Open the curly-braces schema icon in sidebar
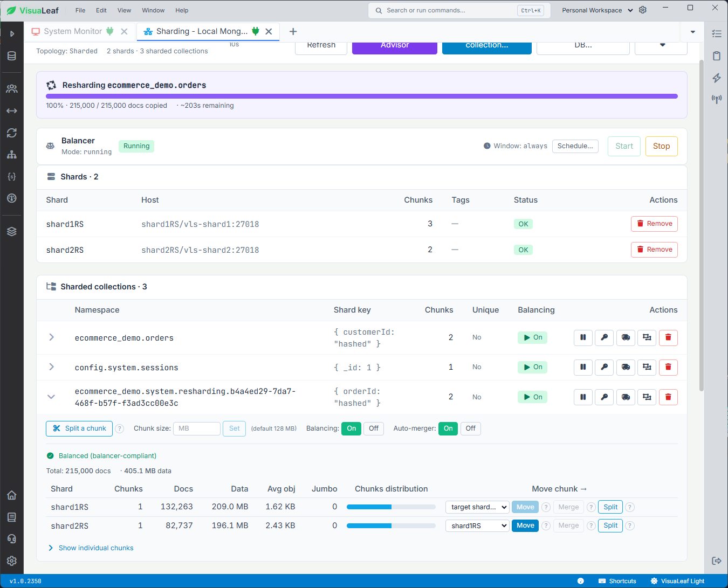This screenshot has width=728, height=588. pyautogui.click(x=12, y=176)
